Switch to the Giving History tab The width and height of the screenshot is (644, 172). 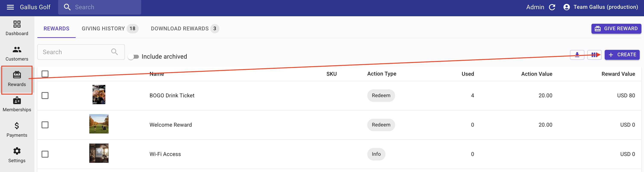[x=109, y=28]
